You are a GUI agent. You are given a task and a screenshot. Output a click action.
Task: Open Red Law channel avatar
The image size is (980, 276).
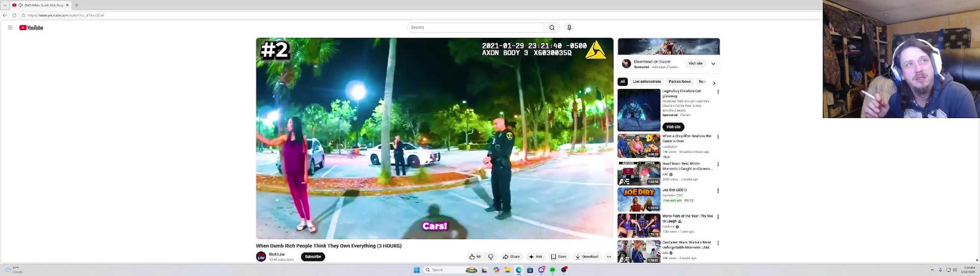tap(261, 257)
